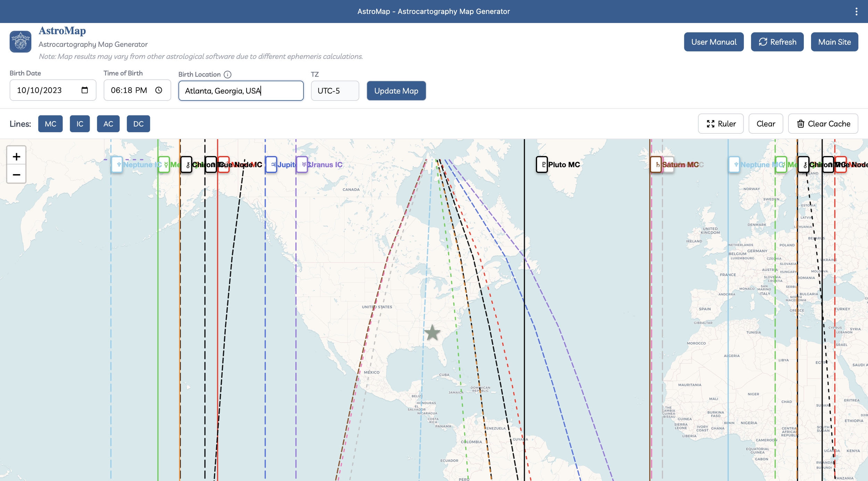The image size is (868, 481).
Task: Click the Pluto MC planet glyph icon
Action: pyautogui.click(x=542, y=164)
